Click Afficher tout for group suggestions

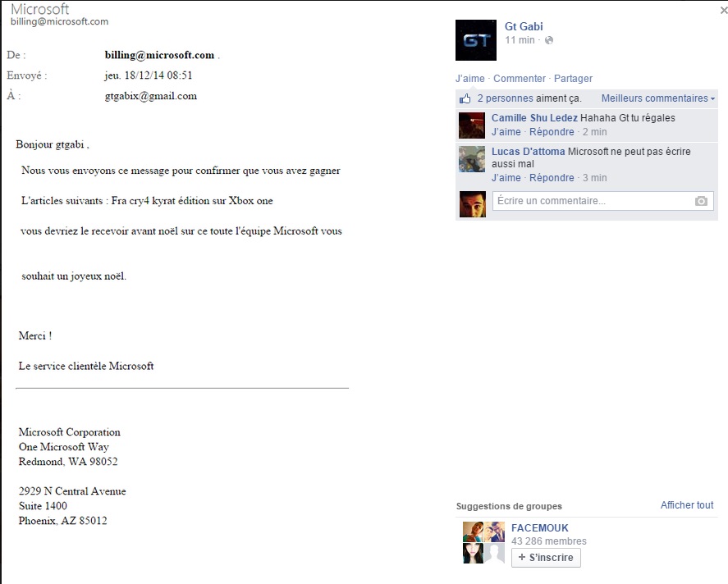[687, 505]
